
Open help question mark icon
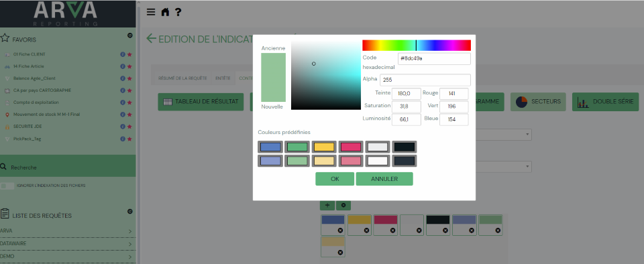tap(178, 12)
